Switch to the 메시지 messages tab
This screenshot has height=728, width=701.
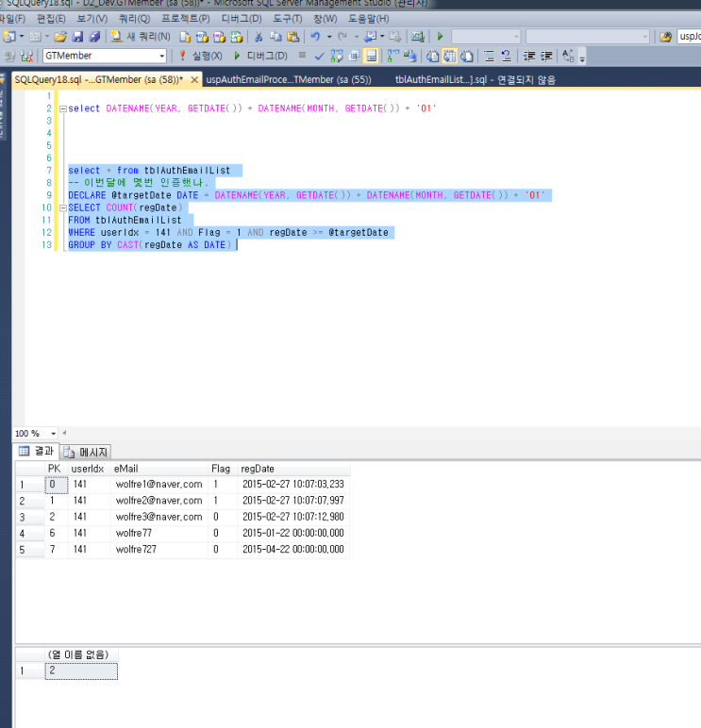point(86,452)
